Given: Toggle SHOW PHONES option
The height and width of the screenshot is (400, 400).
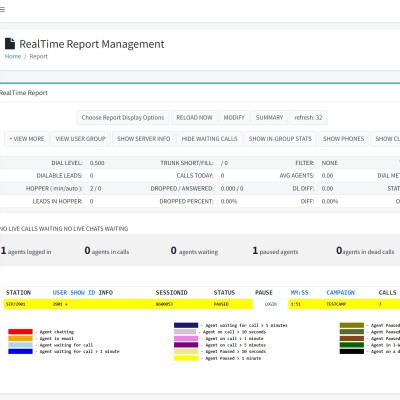Looking at the screenshot, I should [x=343, y=139].
